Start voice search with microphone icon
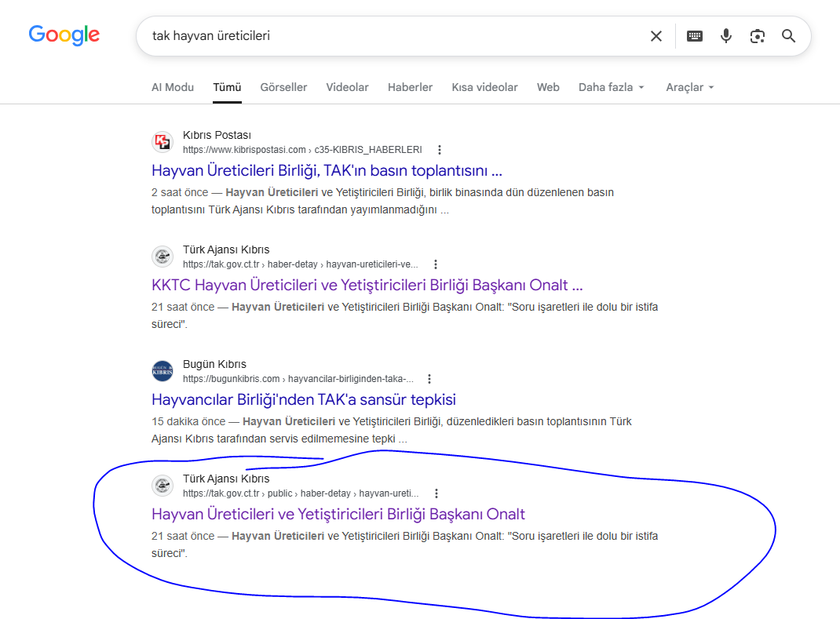840x619 pixels. click(726, 36)
